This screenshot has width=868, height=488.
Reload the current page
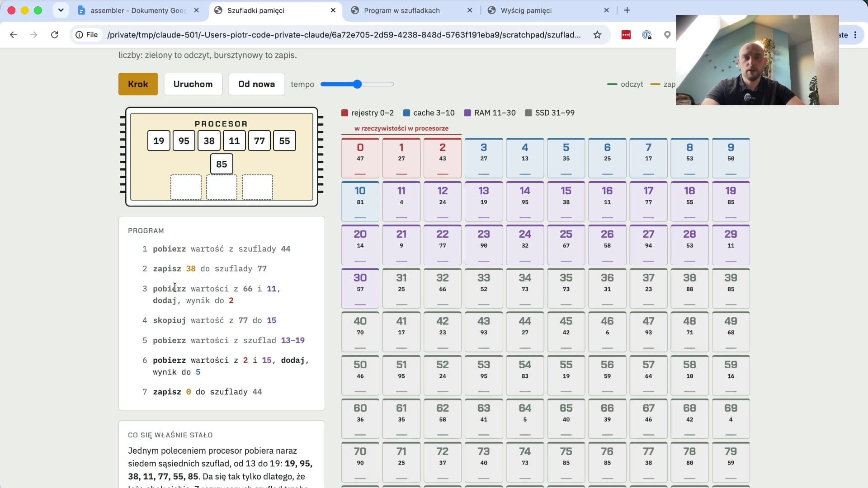pyautogui.click(x=55, y=35)
